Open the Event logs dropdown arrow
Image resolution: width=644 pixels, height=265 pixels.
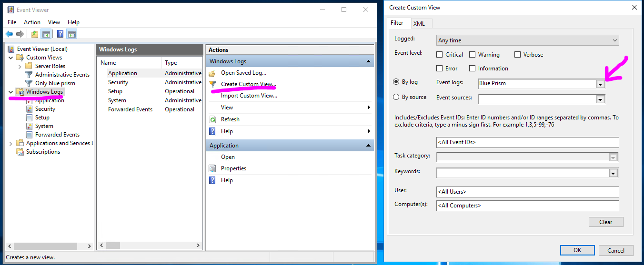tap(601, 84)
